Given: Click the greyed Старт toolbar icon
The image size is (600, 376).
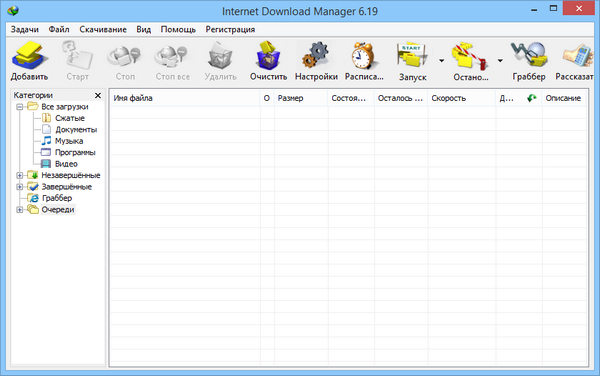Looking at the screenshot, I should click(78, 56).
